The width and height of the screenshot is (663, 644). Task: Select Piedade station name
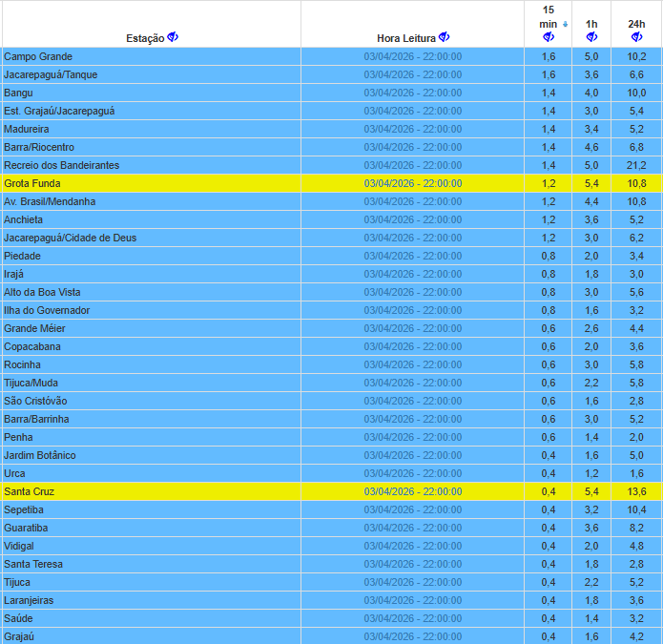click(22, 257)
